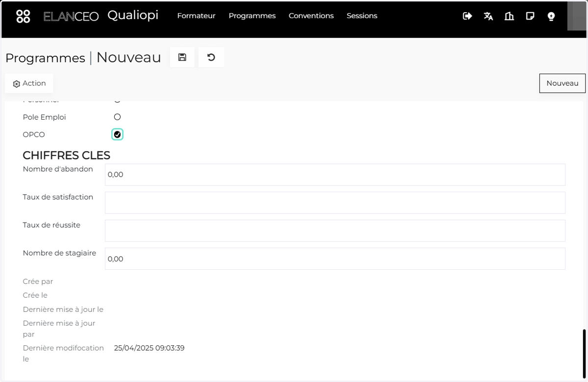Click the Qualiopi app title
The height and width of the screenshot is (382, 588).
[133, 16]
